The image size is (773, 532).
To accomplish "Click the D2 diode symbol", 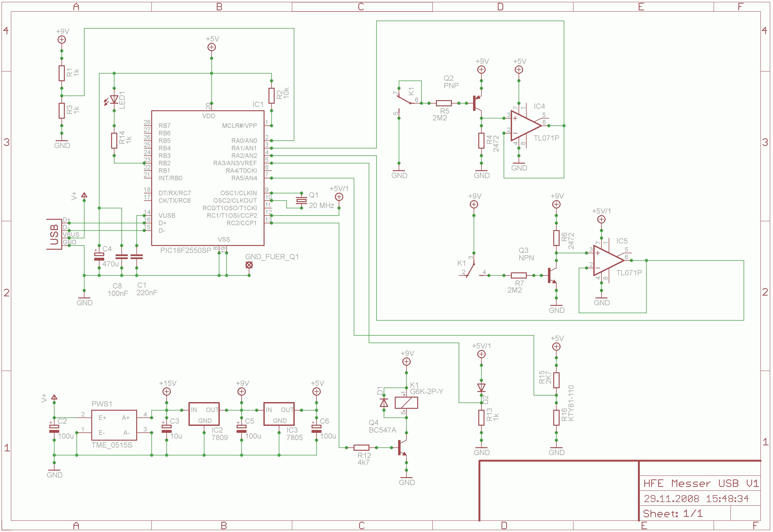I will point(481,388).
